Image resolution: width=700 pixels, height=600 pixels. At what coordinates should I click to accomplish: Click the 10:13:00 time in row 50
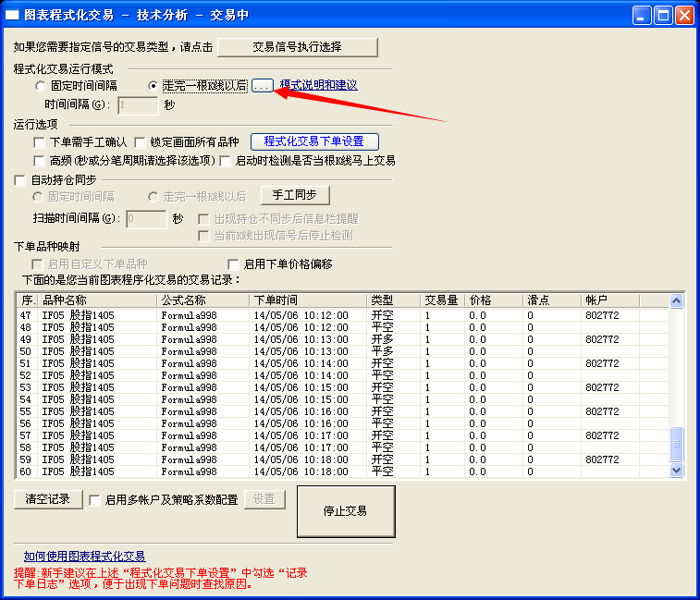click(x=325, y=351)
